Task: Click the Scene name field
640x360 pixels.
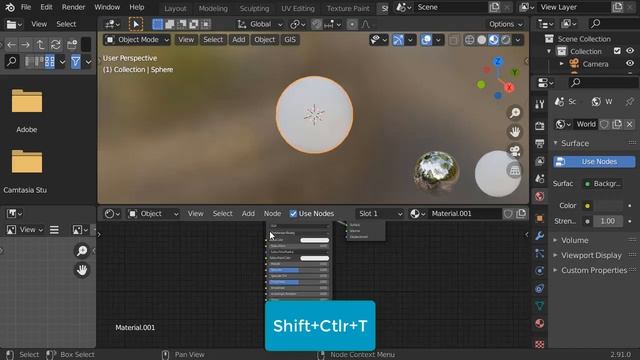Action: tap(451, 7)
